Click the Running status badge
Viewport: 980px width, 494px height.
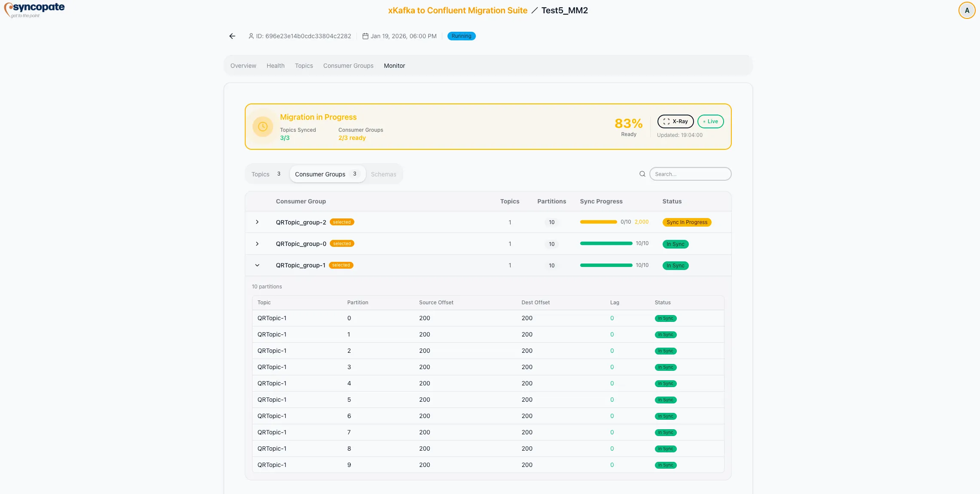(x=461, y=36)
